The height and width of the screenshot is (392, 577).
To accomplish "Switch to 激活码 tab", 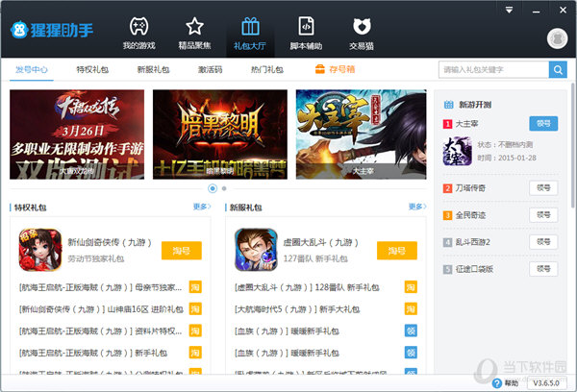I will pyautogui.click(x=210, y=69).
